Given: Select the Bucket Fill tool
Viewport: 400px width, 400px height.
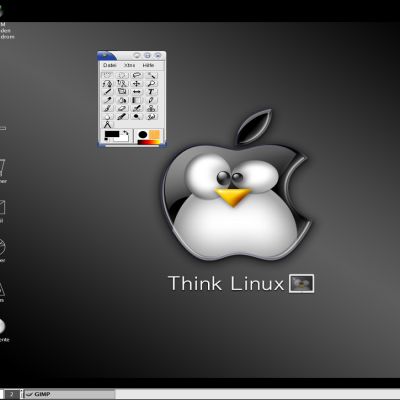Looking at the screenshot, I should point(122,100).
